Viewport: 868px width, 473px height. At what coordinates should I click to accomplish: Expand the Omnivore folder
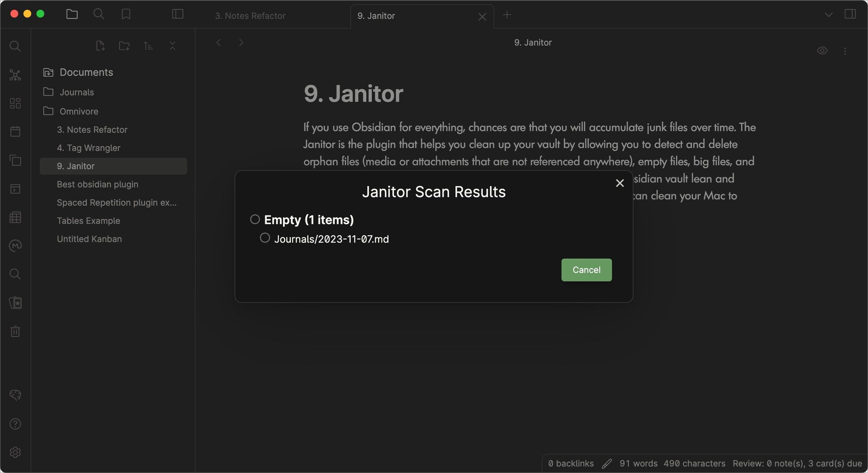(79, 111)
